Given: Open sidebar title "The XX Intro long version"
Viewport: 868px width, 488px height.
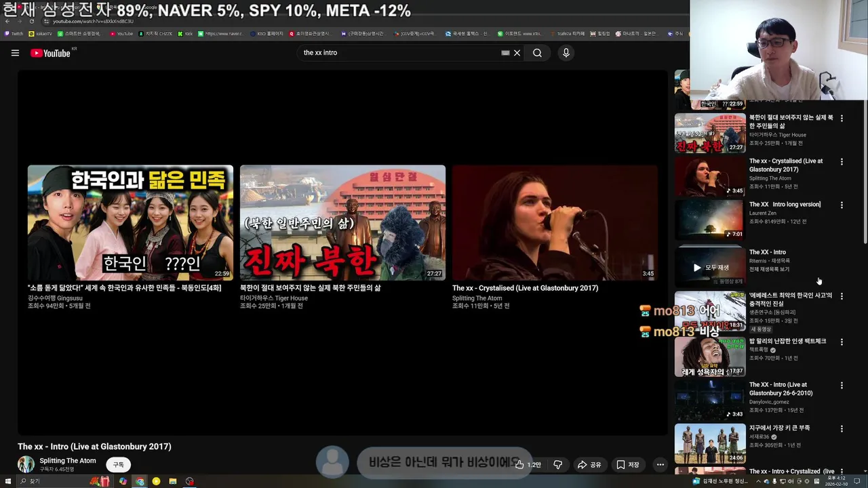Looking at the screenshot, I should click(x=785, y=204).
